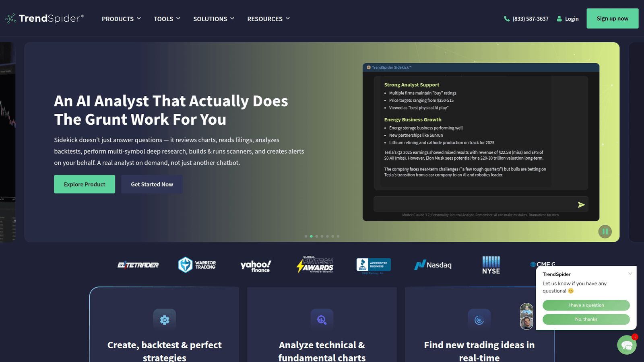
Task: Click the Nasdaq logo
Action: click(x=433, y=265)
